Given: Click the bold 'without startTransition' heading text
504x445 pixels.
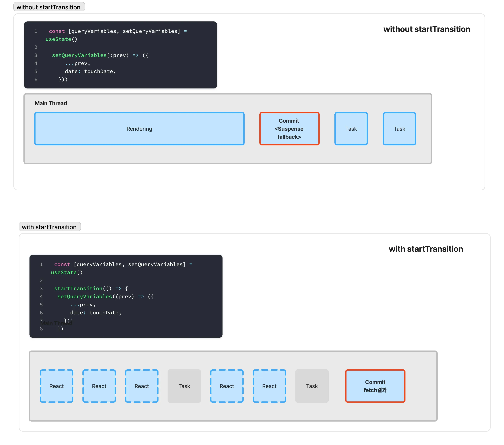Looking at the screenshot, I should 427,29.
